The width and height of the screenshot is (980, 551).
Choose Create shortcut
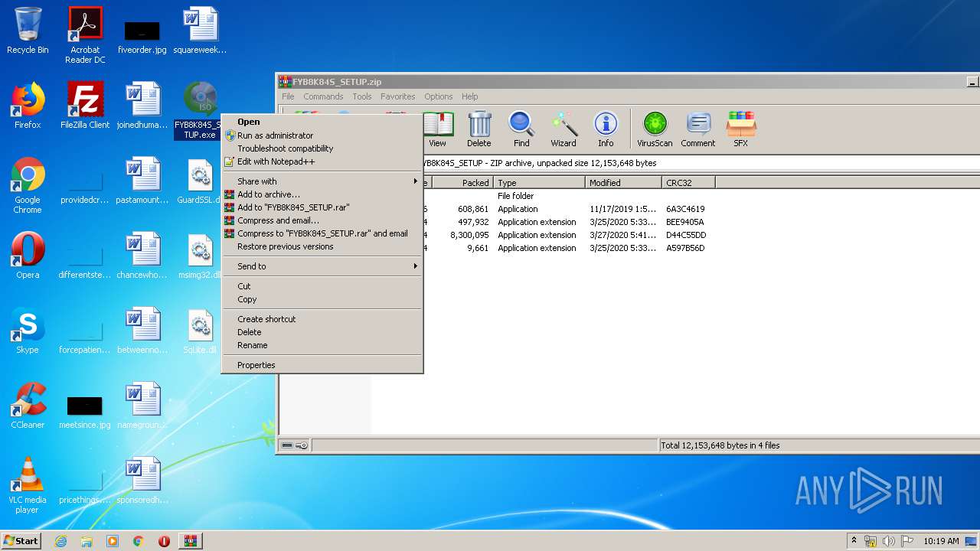(x=322, y=319)
